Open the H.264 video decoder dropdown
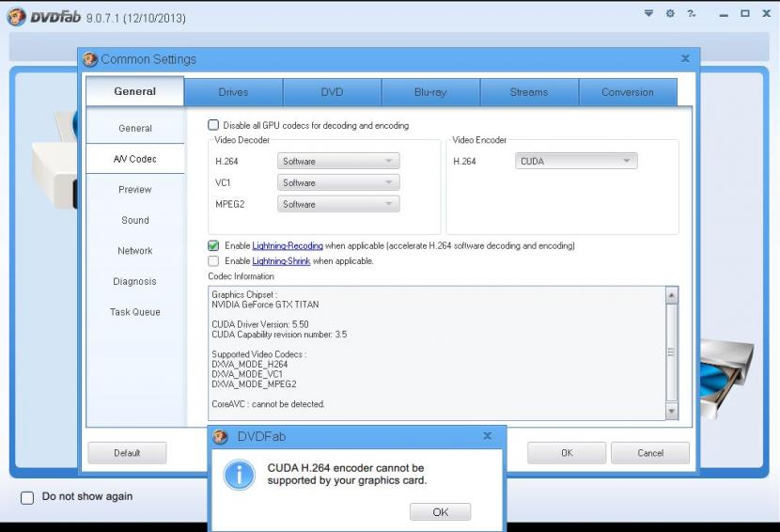The width and height of the screenshot is (780, 532). click(338, 162)
